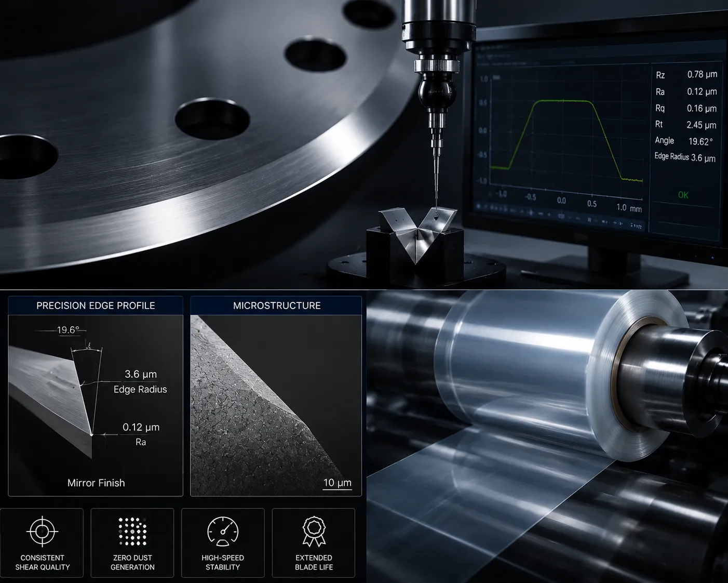Click "3.6 μm" in the Precision Edge Profile panel
Viewport: 728px width, 583px height.
pyautogui.click(x=141, y=374)
